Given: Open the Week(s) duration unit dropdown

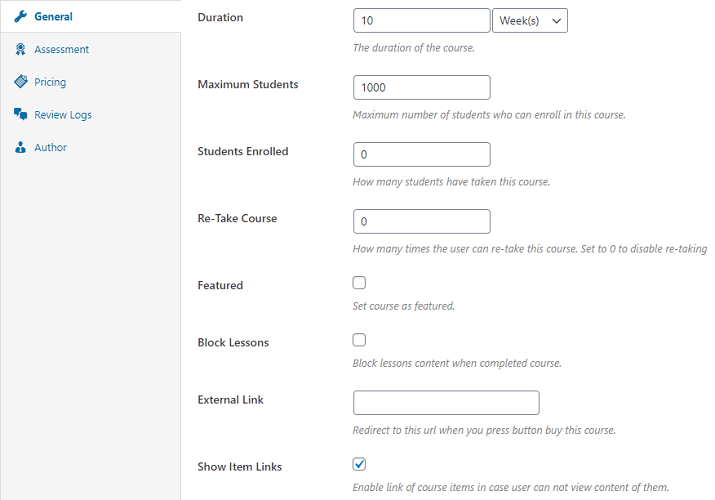Looking at the screenshot, I should click(529, 20).
